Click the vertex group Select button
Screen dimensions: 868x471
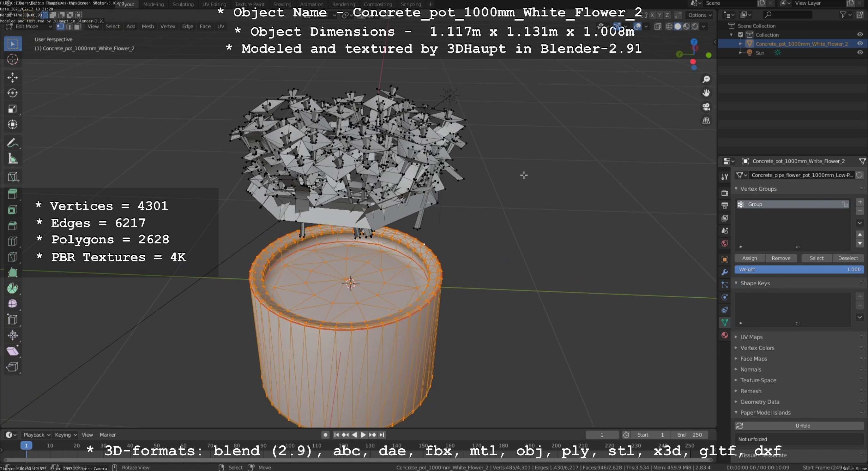pos(817,258)
